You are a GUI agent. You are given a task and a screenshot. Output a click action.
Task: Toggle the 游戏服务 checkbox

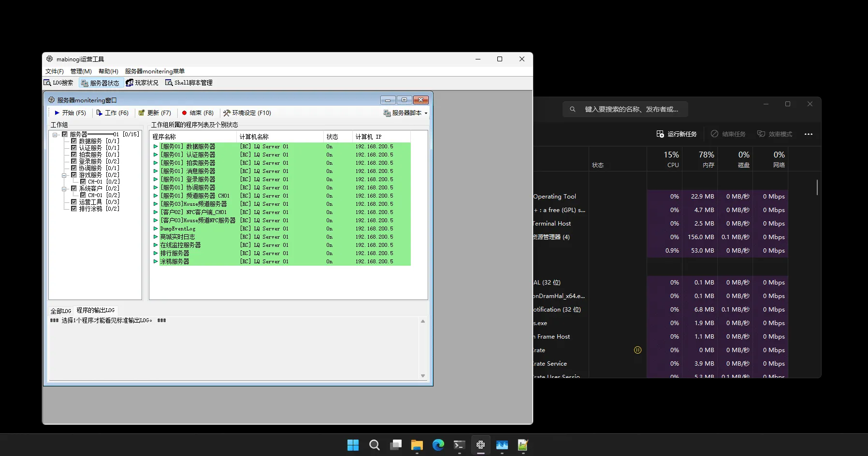74,175
